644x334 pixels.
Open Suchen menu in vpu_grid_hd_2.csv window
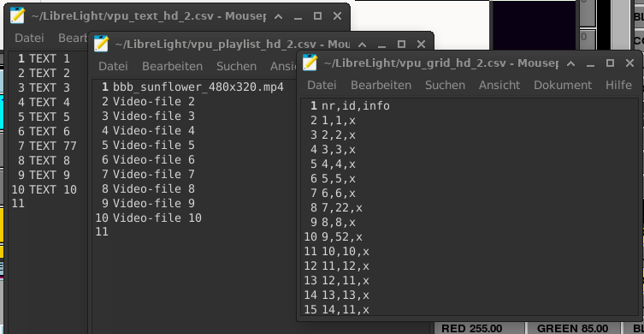click(x=445, y=85)
